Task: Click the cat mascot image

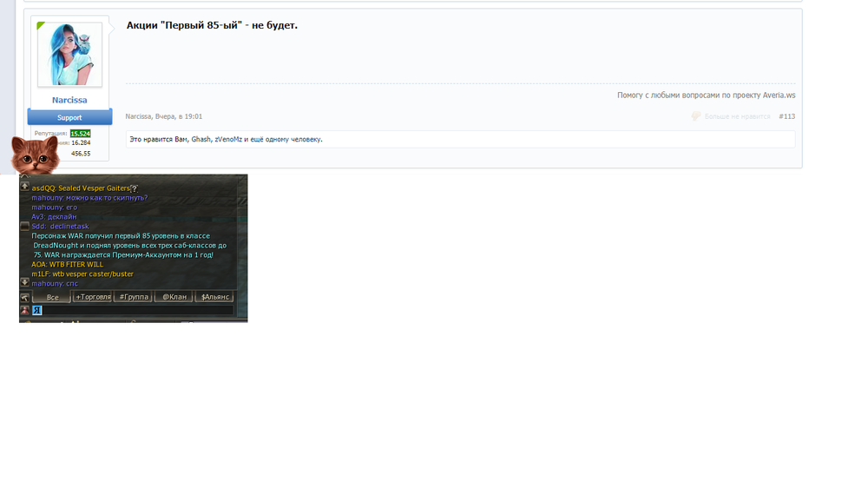Action: (x=35, y=156)
